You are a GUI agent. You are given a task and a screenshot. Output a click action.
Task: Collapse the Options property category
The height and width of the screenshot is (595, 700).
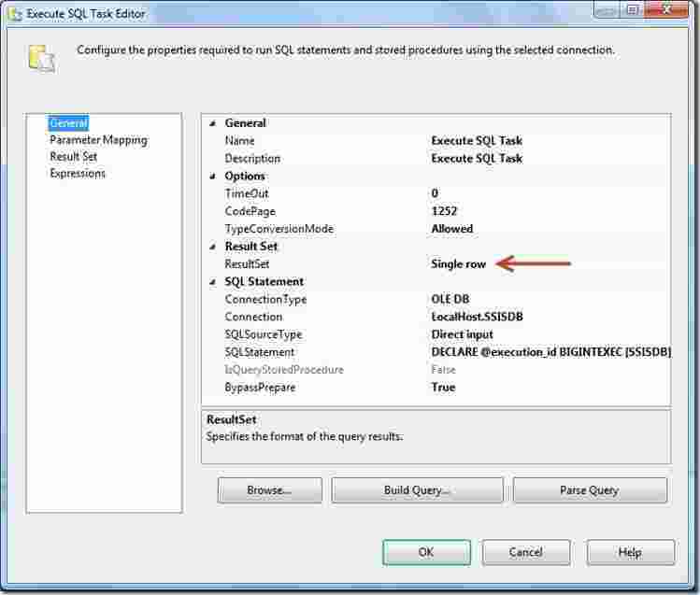pyautogui.click(x=212, y=177)
